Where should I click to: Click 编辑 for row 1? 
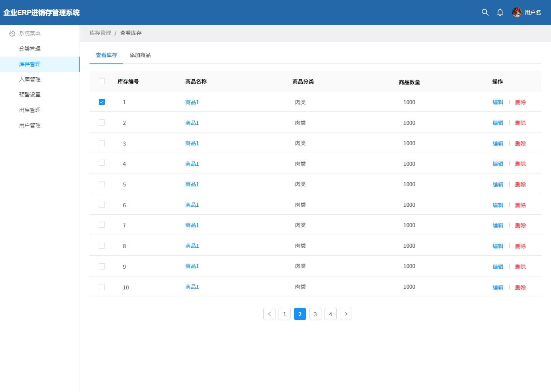(498, 102)
